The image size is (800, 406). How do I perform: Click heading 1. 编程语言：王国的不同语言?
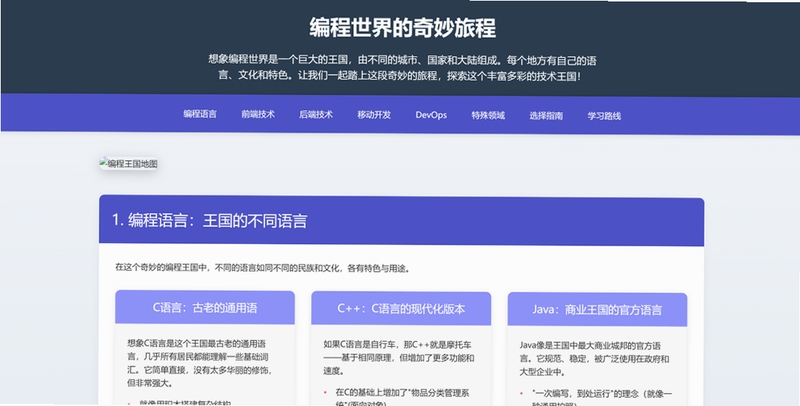[x=210, y=220]
